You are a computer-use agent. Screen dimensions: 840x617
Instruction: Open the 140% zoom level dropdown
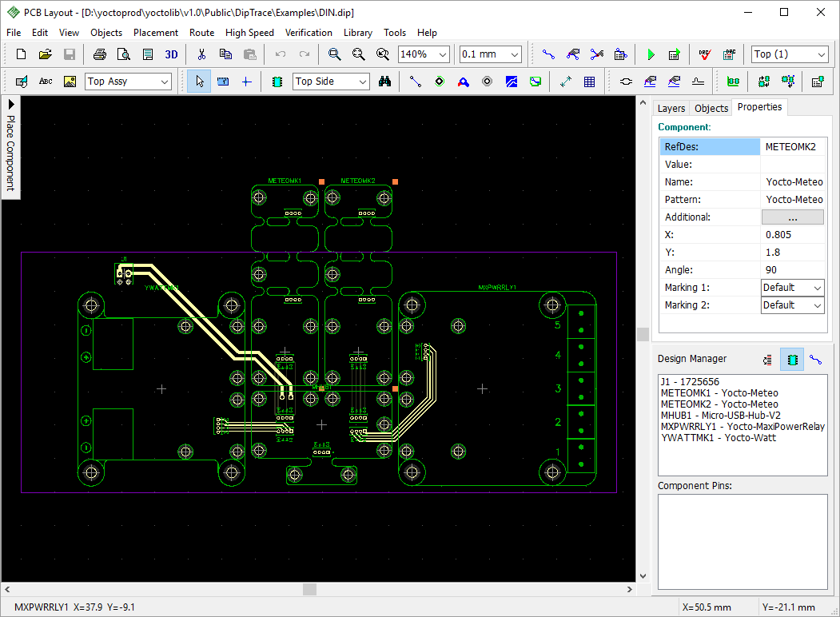pos(441,54)
